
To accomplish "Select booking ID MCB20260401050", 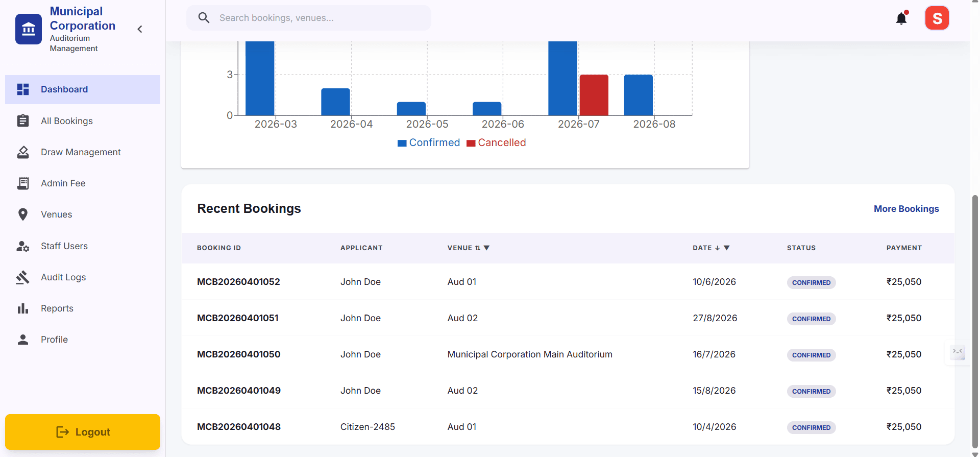I will tap(238, 354).
